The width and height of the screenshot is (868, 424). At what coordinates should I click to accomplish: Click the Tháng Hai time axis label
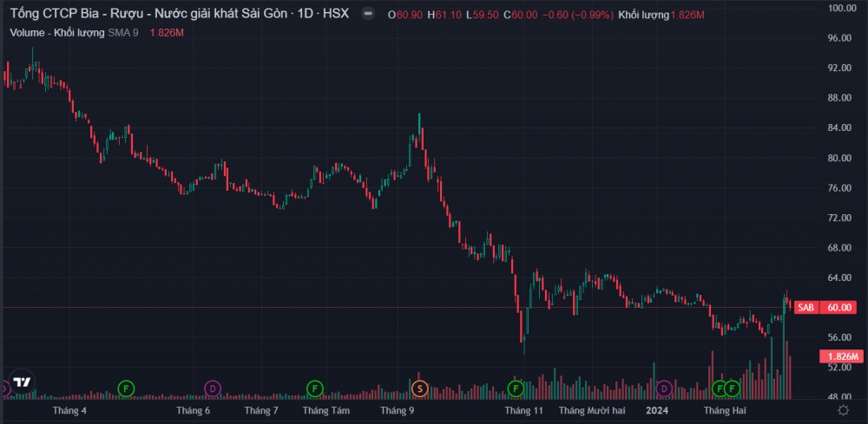[x=725, y=411]
